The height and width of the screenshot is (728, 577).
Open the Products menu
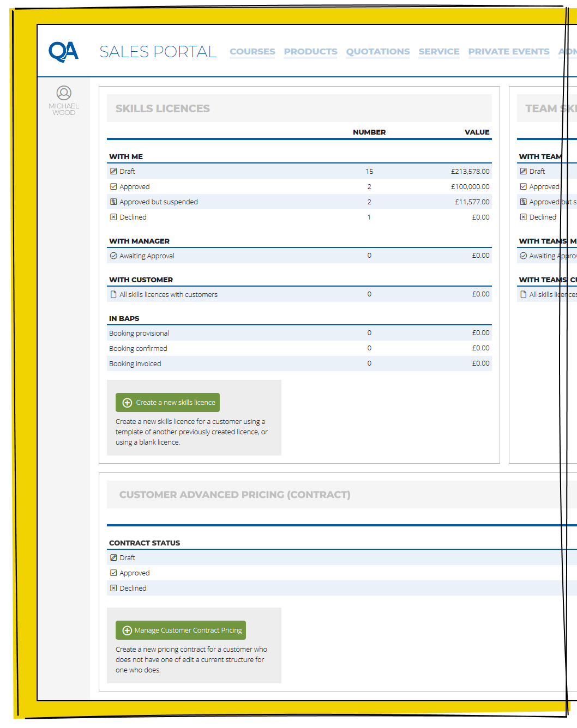310,52
